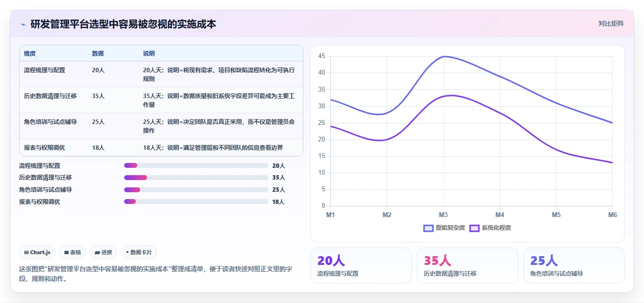Click the 报表与权限调优 progress bar label

[40, 202]
